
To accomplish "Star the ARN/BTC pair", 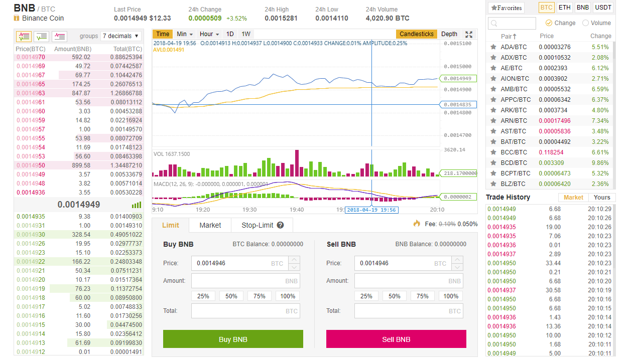I will point(493,120).
